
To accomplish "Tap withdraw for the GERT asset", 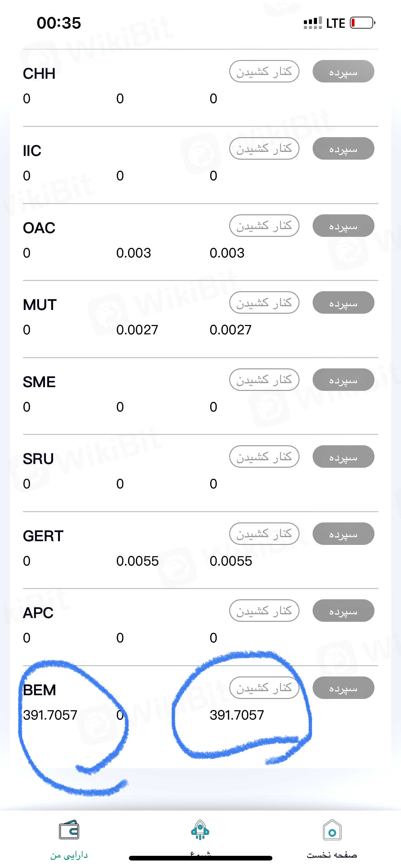I will point(264,534).
